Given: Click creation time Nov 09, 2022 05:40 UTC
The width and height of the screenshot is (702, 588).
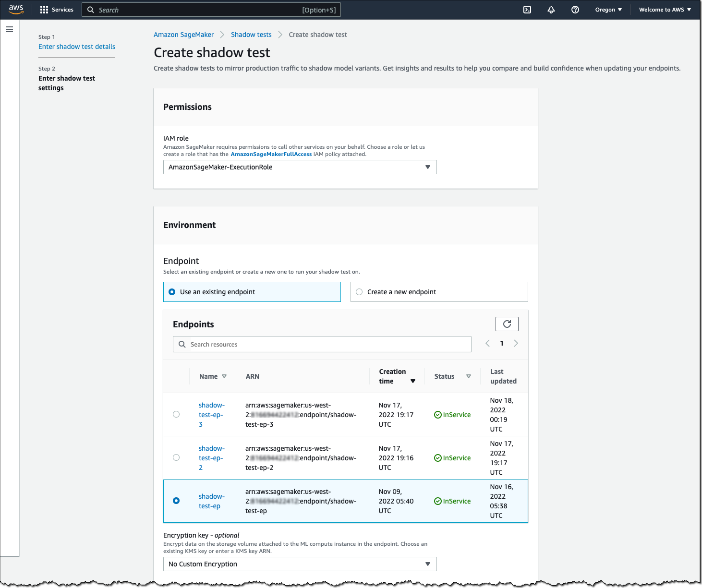Looking at the screenshot, I should pyautogui.click(x=396, y=501).
